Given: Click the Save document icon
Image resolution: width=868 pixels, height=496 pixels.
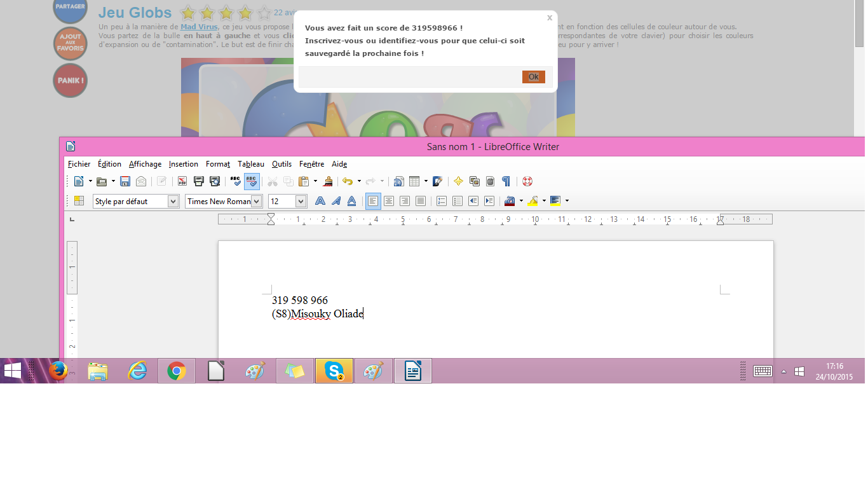Looking at the screenshot, I should coord(125,181).
